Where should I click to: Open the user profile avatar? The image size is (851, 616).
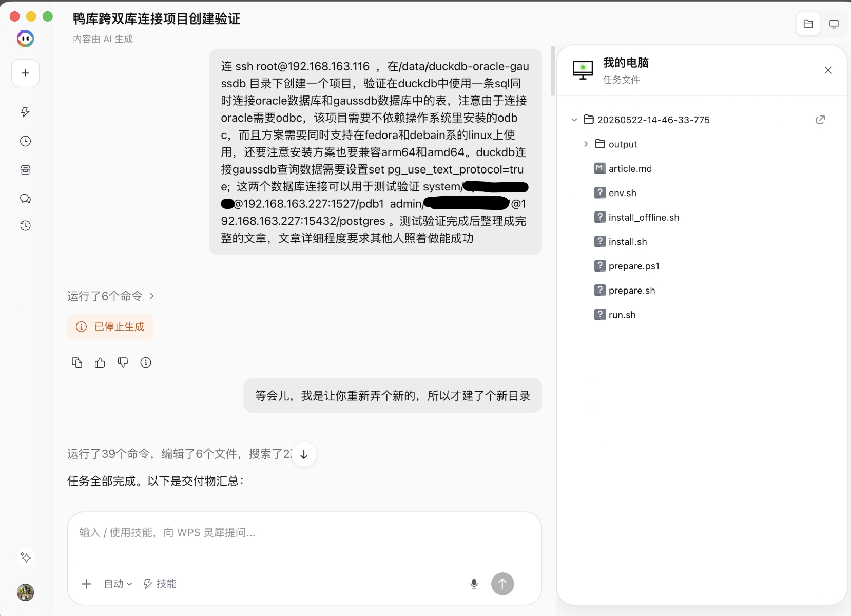tap(25, 592)
